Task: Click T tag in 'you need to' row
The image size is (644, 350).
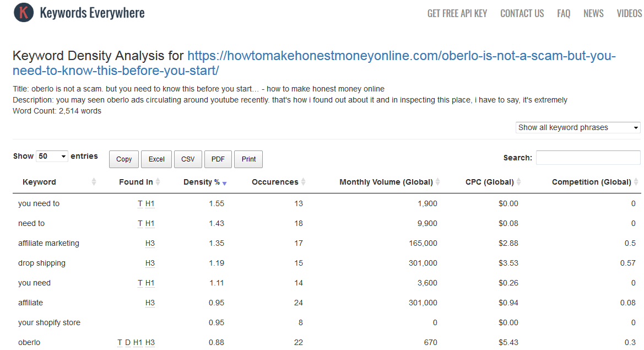Action: tap(140, 203)
